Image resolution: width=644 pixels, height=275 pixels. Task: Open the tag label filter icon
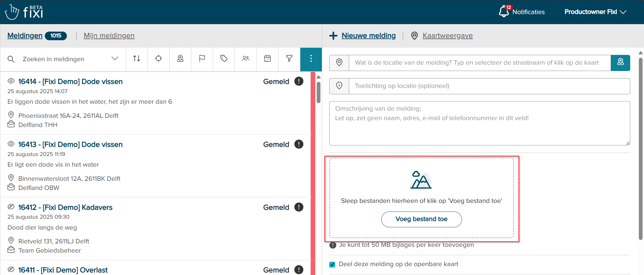coord(224,59)
